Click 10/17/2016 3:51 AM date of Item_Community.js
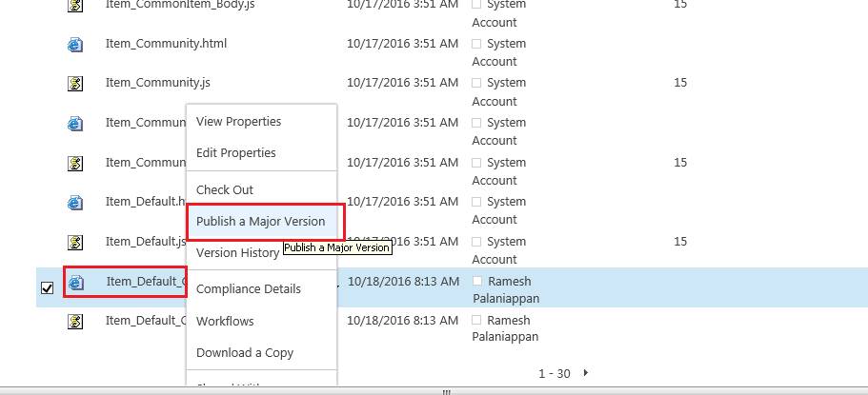868x395 pixels. (402, 83)
